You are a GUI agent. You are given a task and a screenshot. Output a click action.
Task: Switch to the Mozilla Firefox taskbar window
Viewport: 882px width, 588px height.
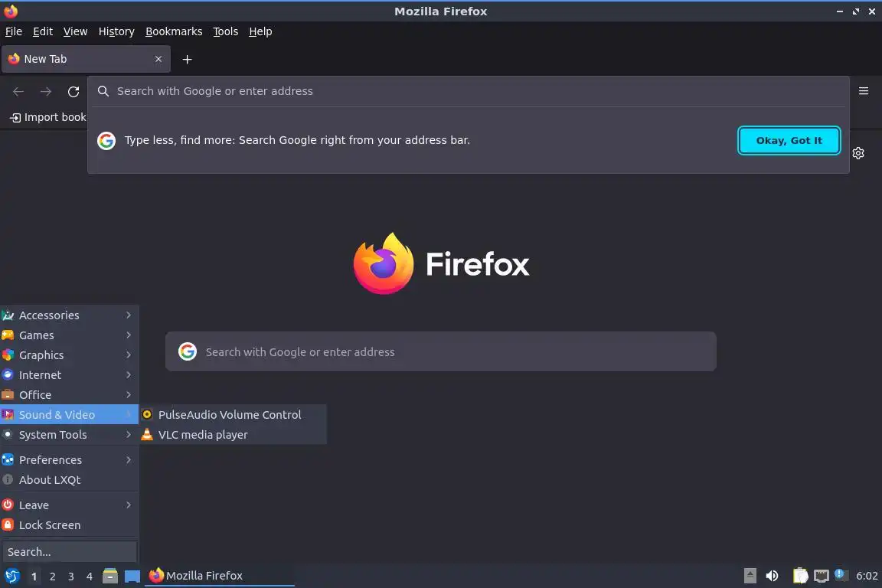220,576
